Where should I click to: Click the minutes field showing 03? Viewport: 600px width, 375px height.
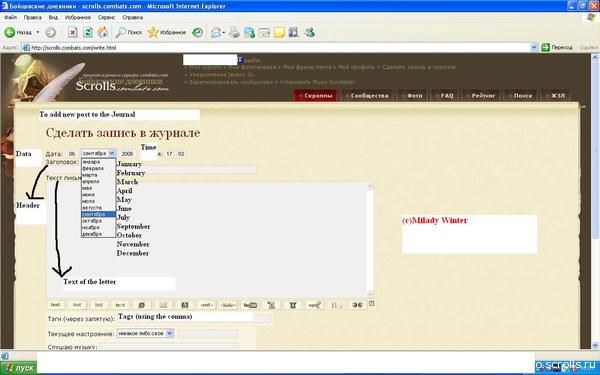181,154
